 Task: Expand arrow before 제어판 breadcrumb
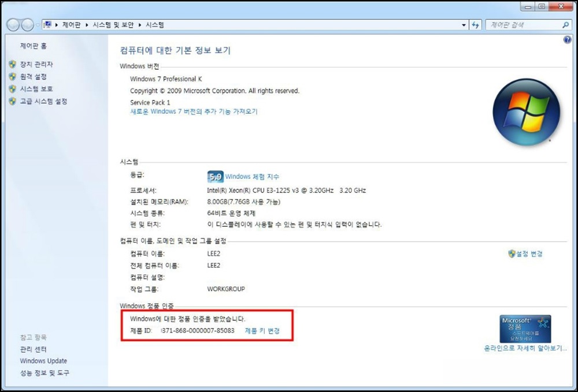coord(57,25)
